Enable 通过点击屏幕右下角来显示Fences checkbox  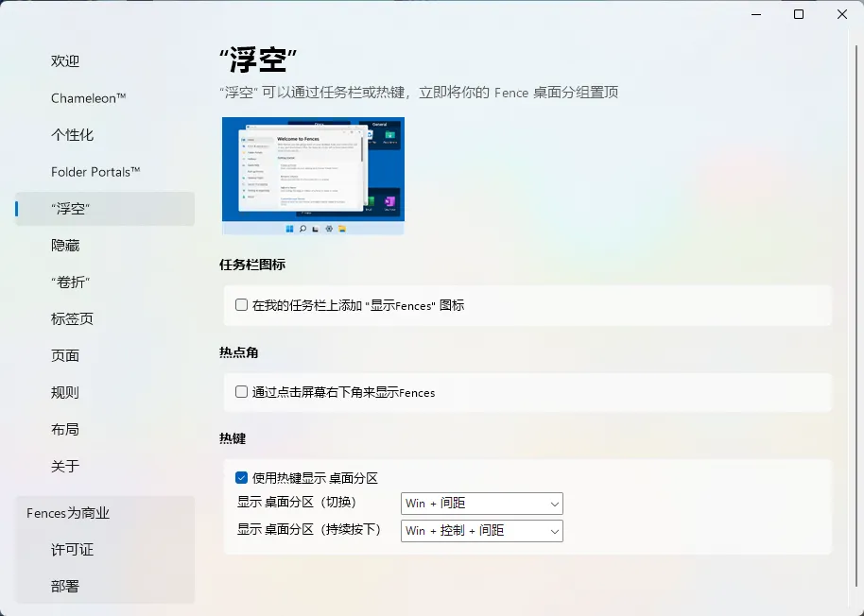(x=241, y=392)
